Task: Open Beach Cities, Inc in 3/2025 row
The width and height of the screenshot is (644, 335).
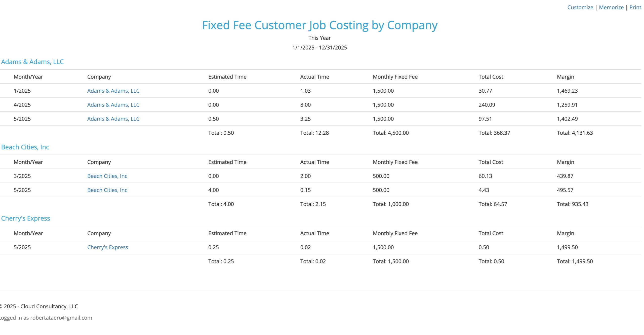Action: 107,176
